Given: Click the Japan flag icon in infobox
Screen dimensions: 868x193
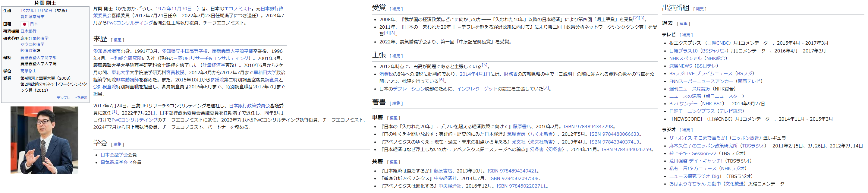Looking at the screenshot, I should tap(24, 24).
